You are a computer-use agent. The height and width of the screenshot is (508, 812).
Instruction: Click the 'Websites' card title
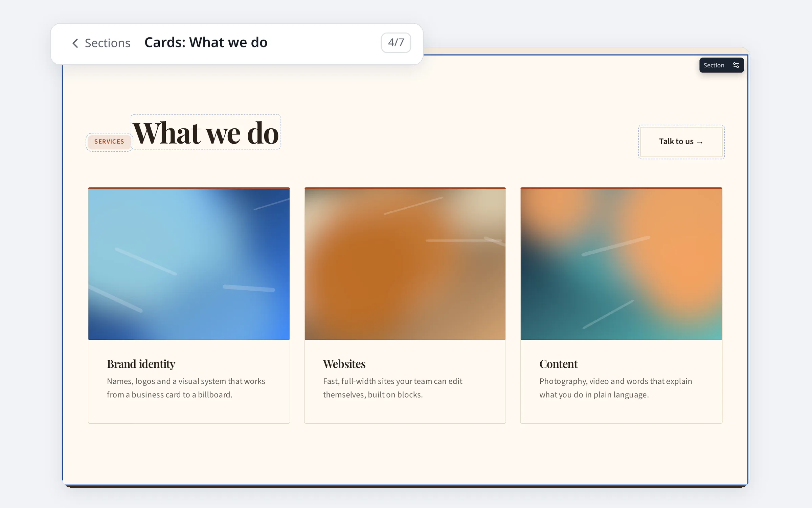pyautogui.click(x=344, y=364)
